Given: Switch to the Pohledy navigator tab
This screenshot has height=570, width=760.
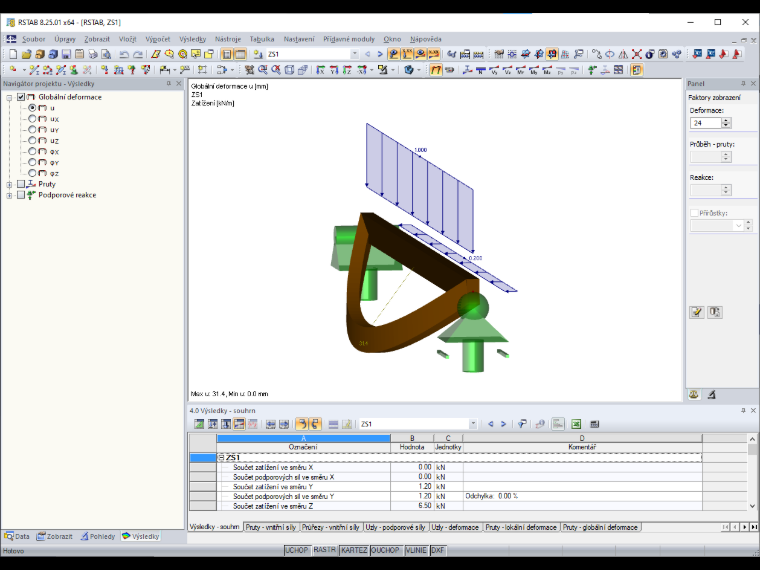Looking at the screenshot, I should click(97, 536).
